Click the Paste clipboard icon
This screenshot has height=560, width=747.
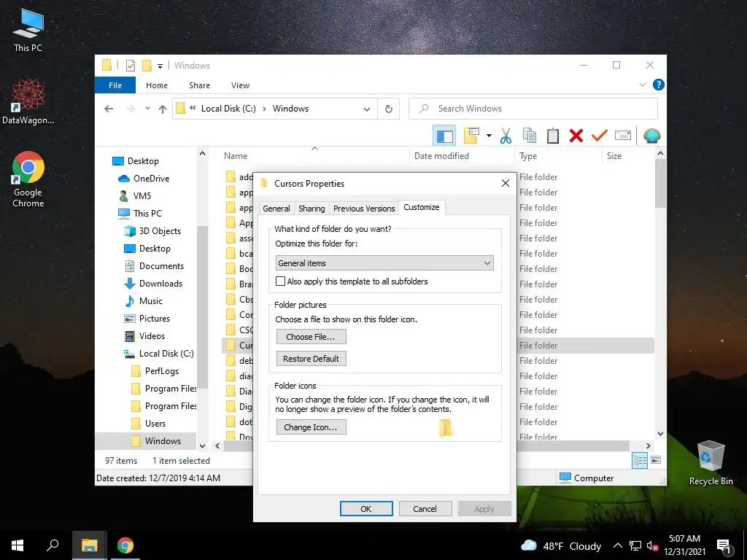pyautogui.click(x=553, y=136)
